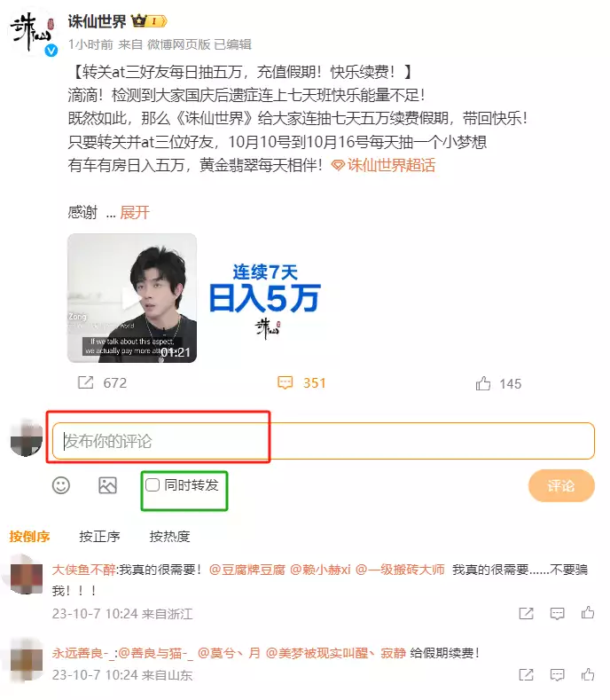Sort comments by 按正序

[x=99, y=536]
